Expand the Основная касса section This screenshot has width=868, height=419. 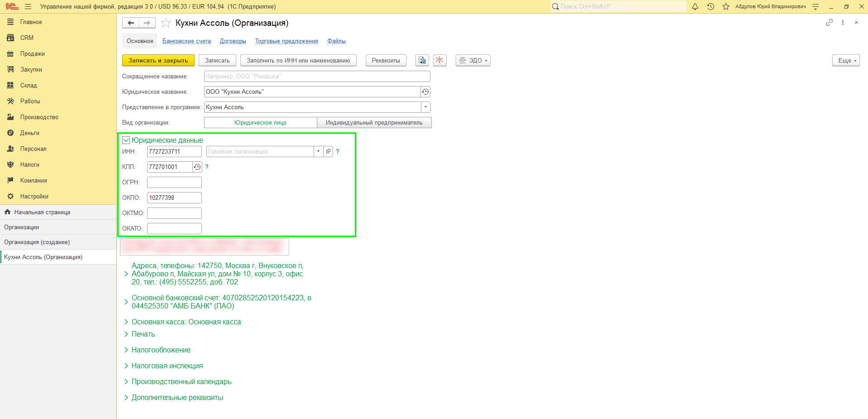126,322
